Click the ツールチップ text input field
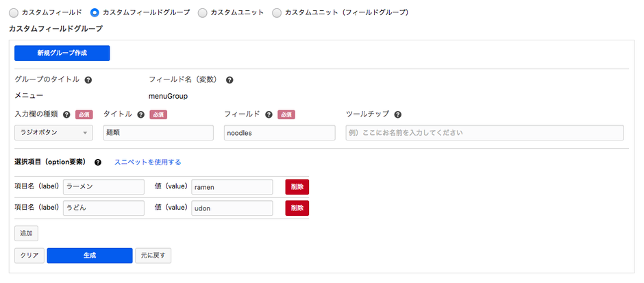The image size is (644, 283). (484, 133)
